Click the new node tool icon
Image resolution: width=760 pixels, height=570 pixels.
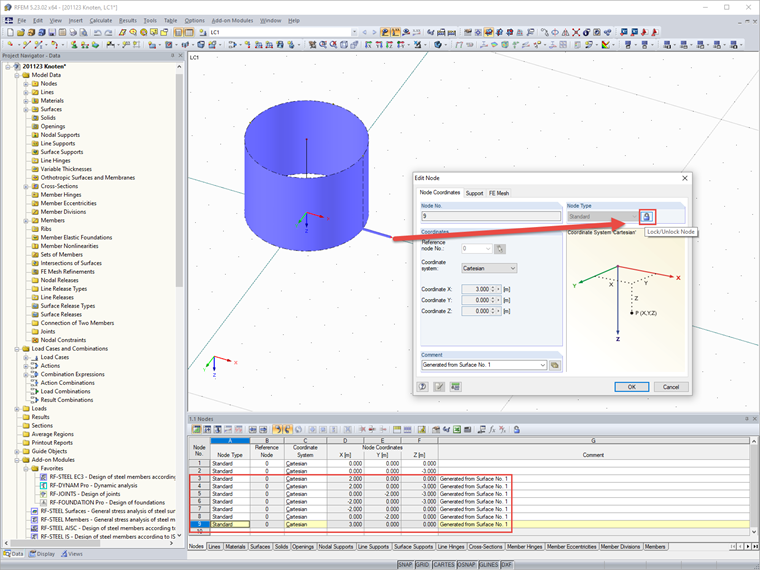10,45
